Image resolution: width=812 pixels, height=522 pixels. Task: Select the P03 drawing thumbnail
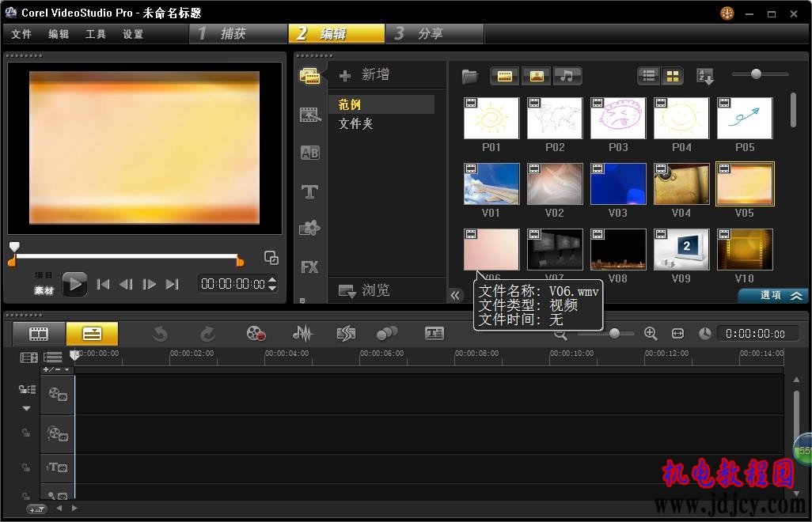618,119
